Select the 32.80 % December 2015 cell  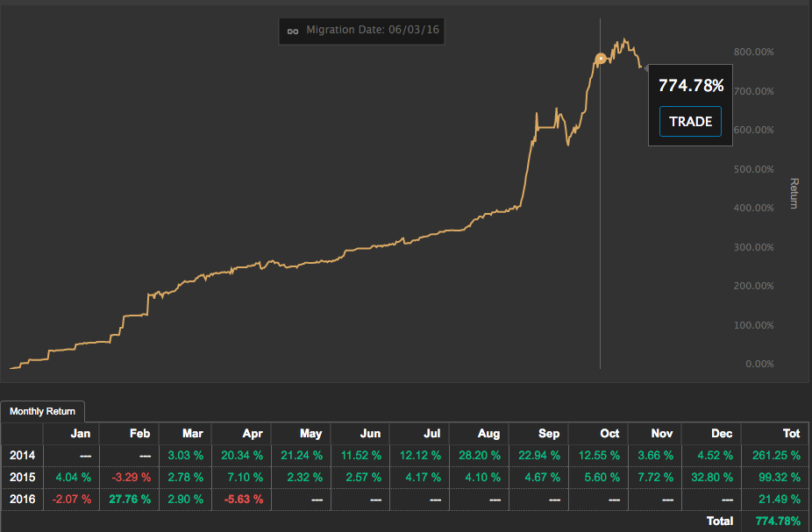(710, 477)
